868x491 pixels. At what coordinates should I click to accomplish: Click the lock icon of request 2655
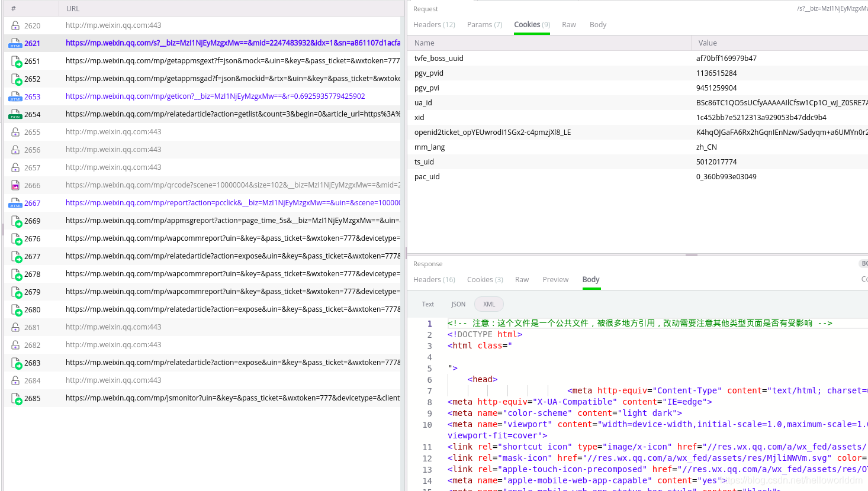(x=15, y=132)
